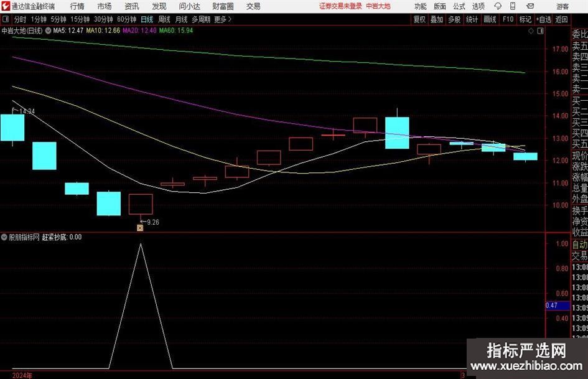The image size is (588, 379).
Task: Switch to the 60分钟 period tab
Action: (127, 19)
